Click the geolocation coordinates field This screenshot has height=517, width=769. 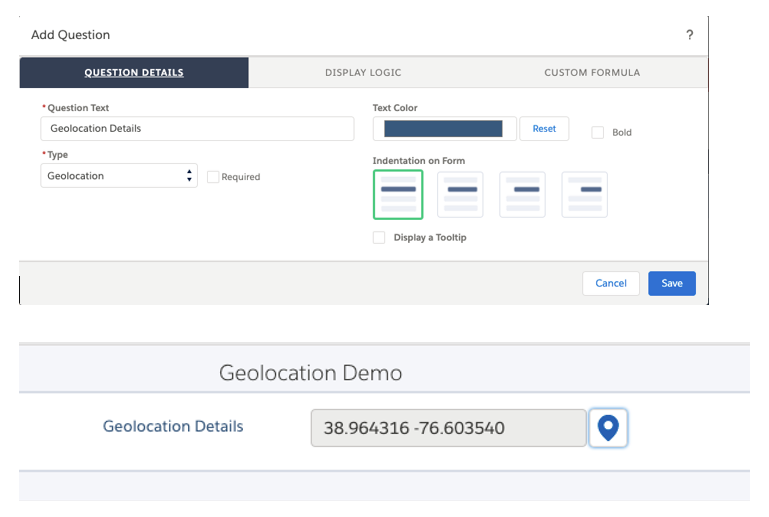[x=449, y=428]
